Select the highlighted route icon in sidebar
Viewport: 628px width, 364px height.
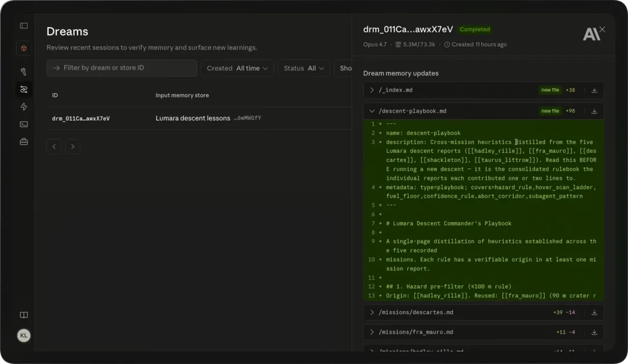point(24,89)
